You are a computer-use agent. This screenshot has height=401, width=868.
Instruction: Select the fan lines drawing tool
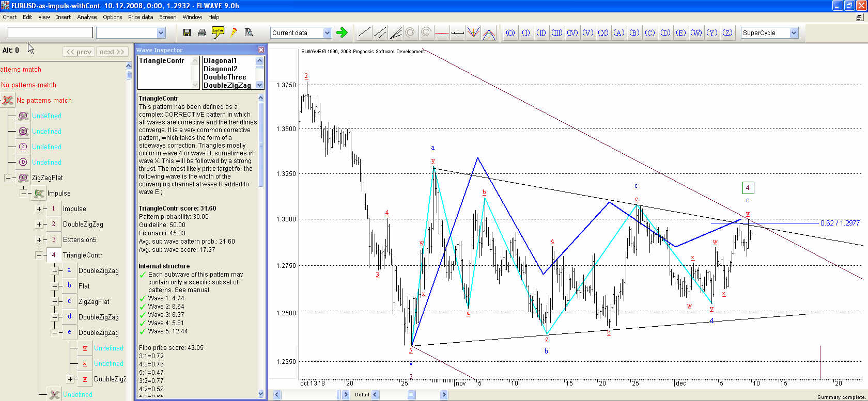coord(395,33)
